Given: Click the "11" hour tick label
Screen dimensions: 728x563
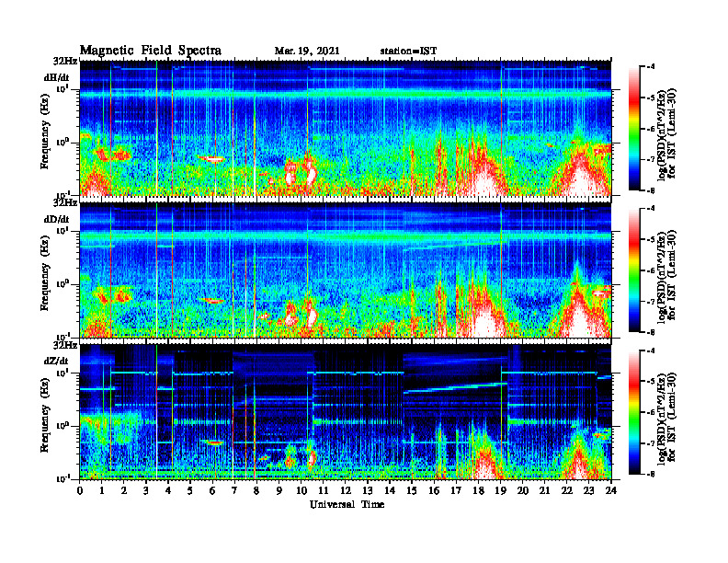Looking at the screenshot, I should 324,490.
